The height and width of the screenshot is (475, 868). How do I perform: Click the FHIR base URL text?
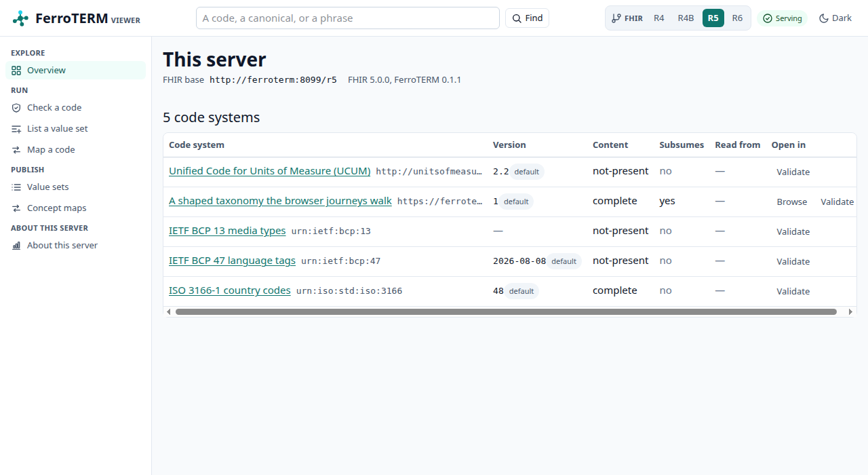(273, 80)
